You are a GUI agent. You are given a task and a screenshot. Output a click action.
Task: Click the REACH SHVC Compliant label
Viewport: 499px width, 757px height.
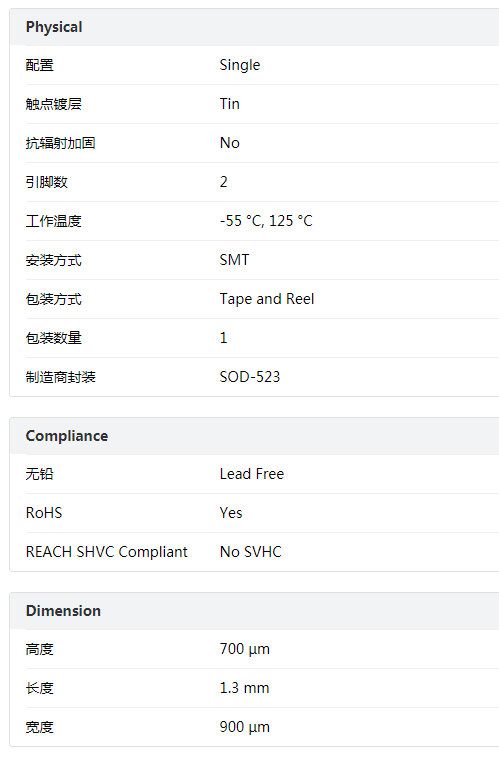coord(107,552)
